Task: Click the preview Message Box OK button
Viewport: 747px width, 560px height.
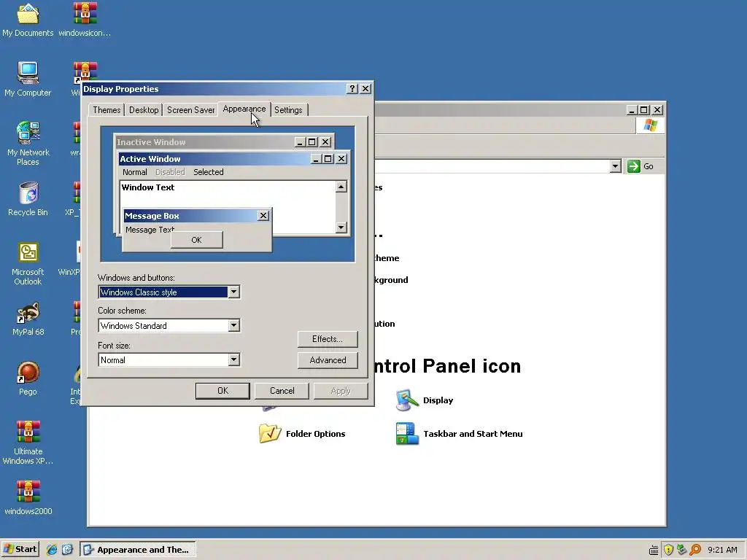Action: [x=196, y=240]
